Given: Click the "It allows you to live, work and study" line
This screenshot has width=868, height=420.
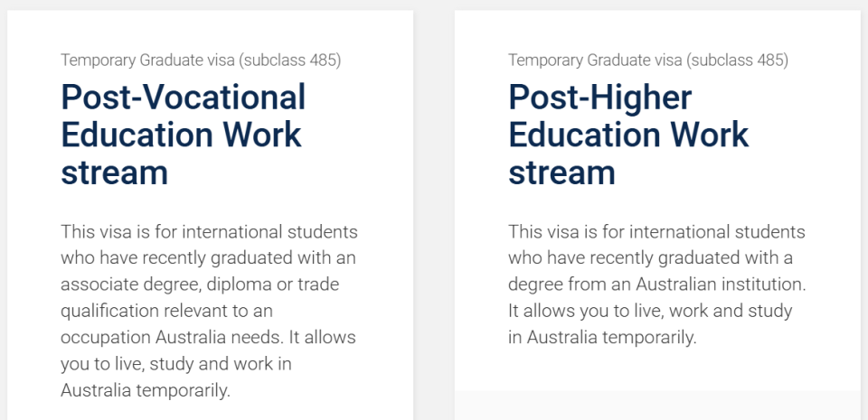Looking at the screenshot, I should [x=650, y=312].
